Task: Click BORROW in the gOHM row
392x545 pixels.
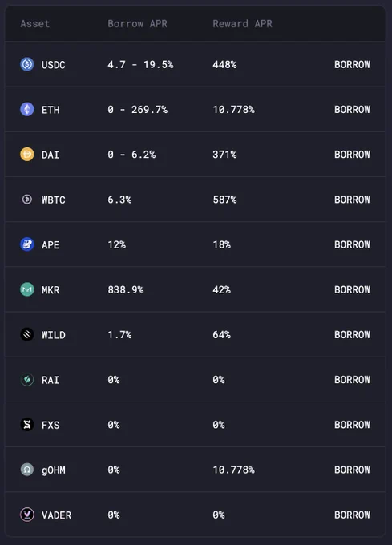Action: click(352, 470)
